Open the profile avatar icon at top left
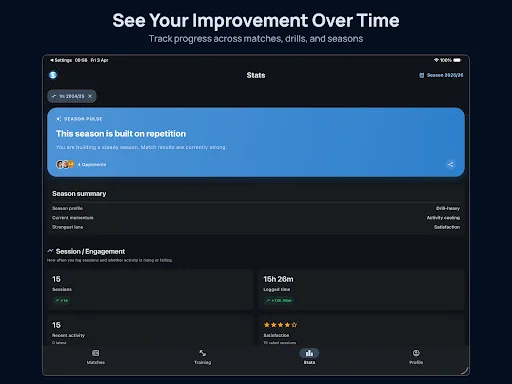Screen dimensions: 512x384 (53, 75)
